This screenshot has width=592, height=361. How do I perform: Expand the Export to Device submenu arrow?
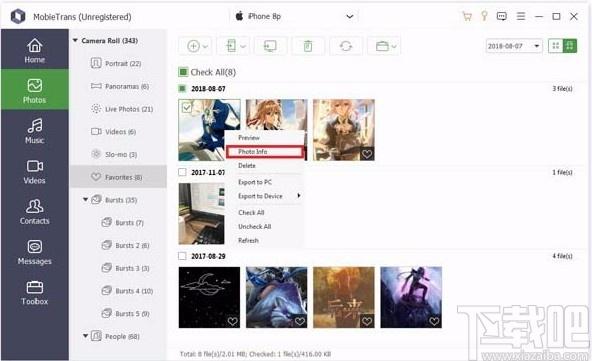(x=299, y=196)
